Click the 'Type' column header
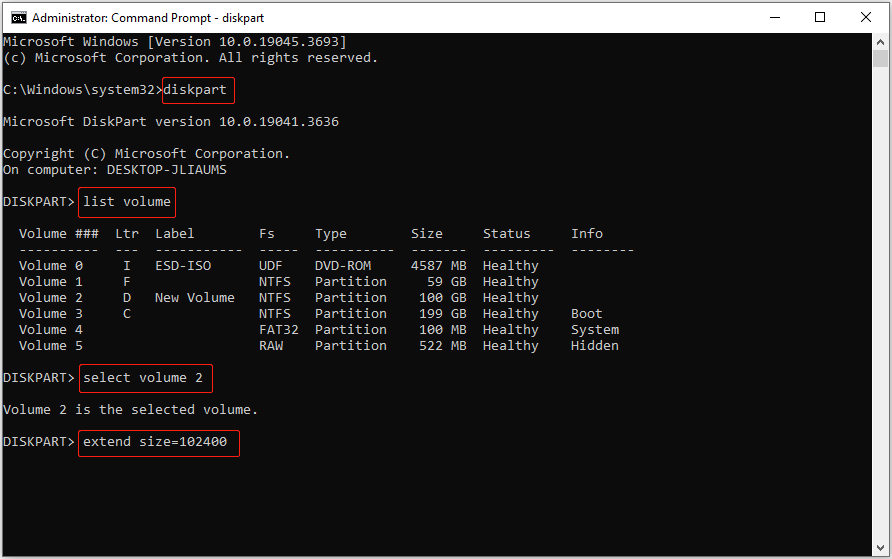Screen dimensions: 892x559 [x=331, y=234]
